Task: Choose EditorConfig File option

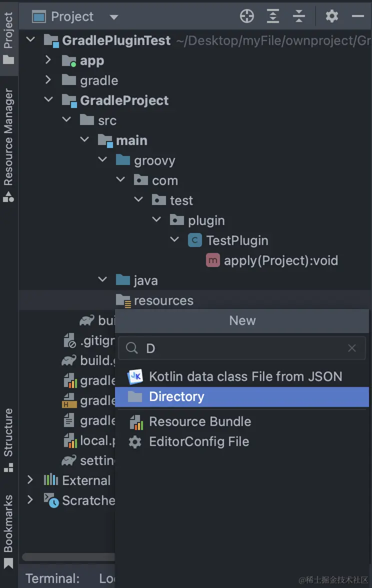Action: 198,441
